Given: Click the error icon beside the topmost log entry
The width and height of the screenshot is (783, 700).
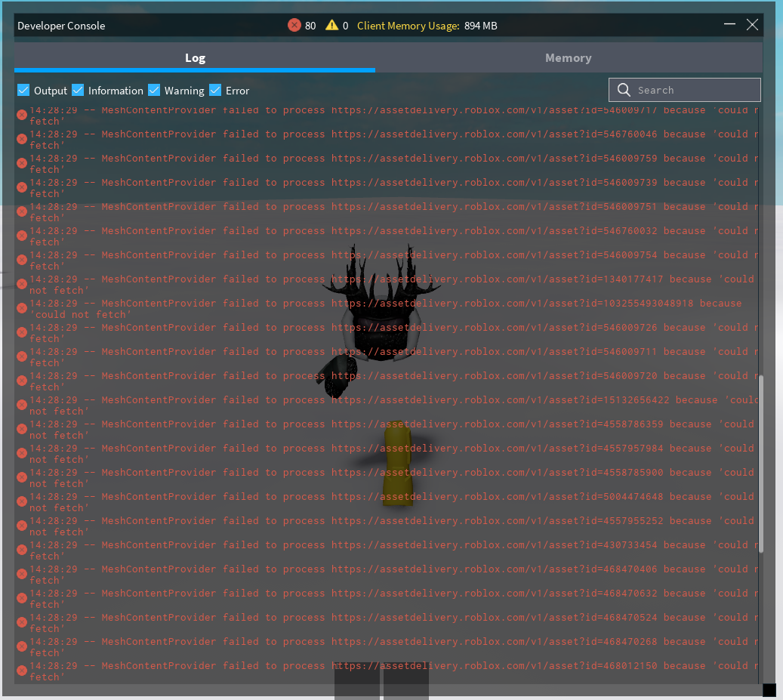Looking at the screenshot, I should point(21,114).
